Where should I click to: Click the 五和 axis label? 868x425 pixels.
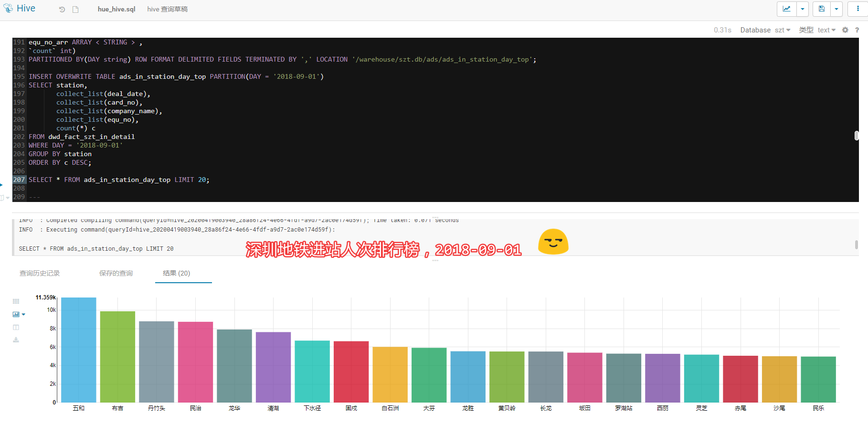click(x=79, y=408)
